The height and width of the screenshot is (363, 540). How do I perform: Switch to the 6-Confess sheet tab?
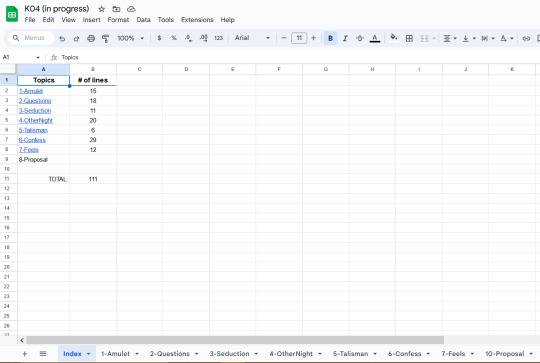404,354
